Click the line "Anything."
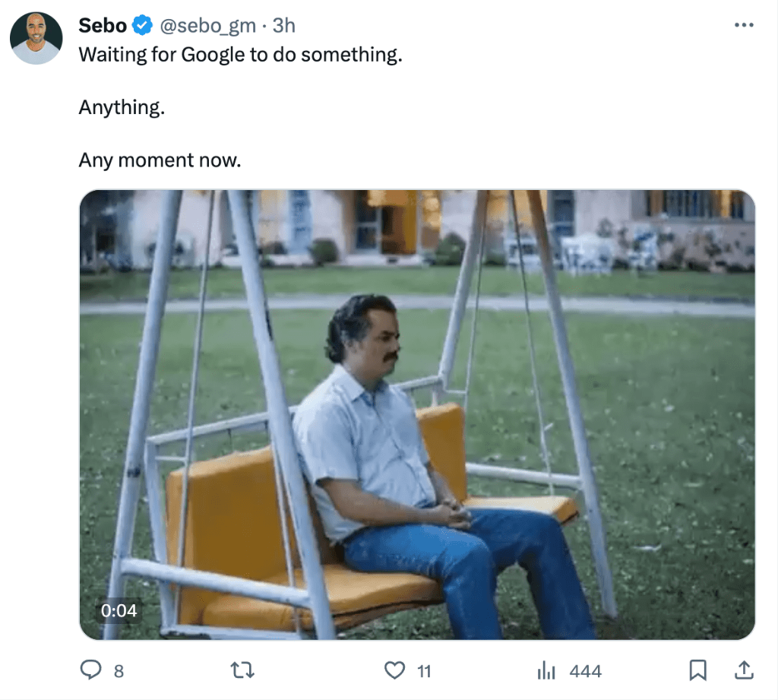 coord(122,108)
